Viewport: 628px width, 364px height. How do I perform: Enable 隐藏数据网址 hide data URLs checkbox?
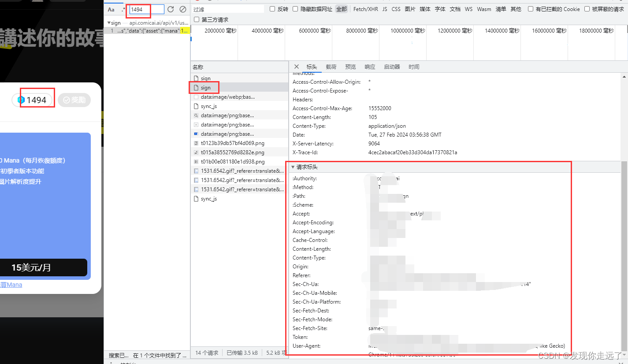pyautogui.click(x=295, y=9)
